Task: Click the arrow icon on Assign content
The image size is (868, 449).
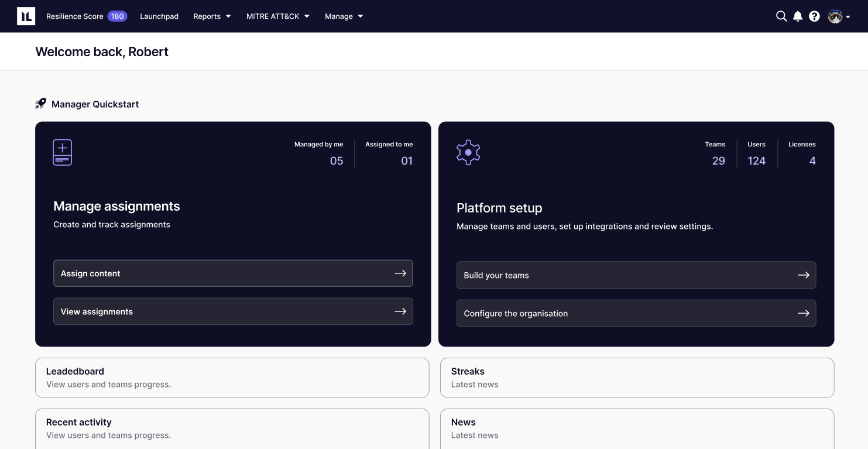Action: click(x=401, y=273)
